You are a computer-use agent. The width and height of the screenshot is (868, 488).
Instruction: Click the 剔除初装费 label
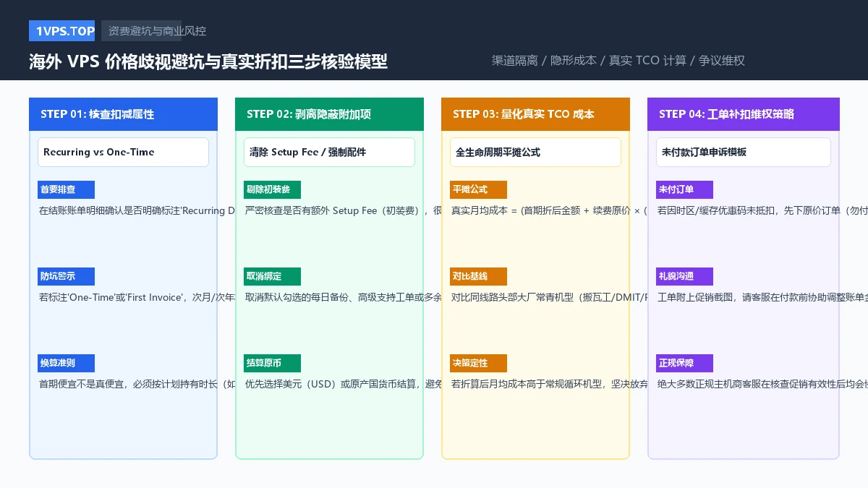click(x=272, y=189)
